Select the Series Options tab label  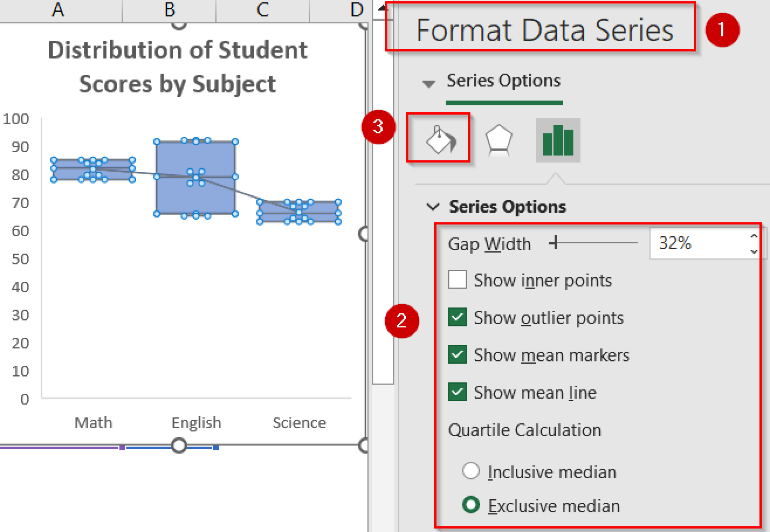pyautogui.click(x=504, y=81)
